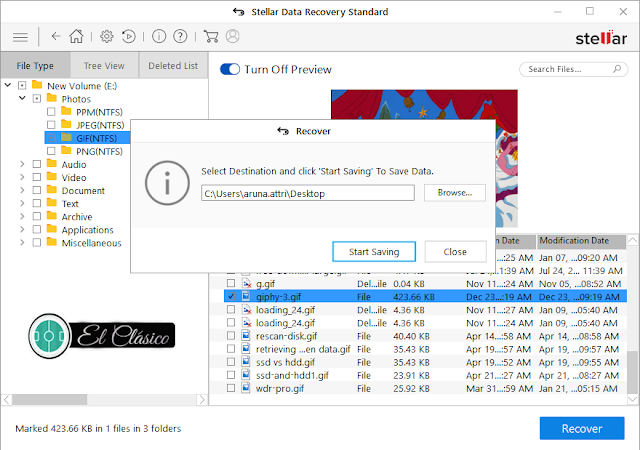Click the Miscellaneous folder icon
The height and width of the screenshot is (450, 640).
[x=51, y=242]
